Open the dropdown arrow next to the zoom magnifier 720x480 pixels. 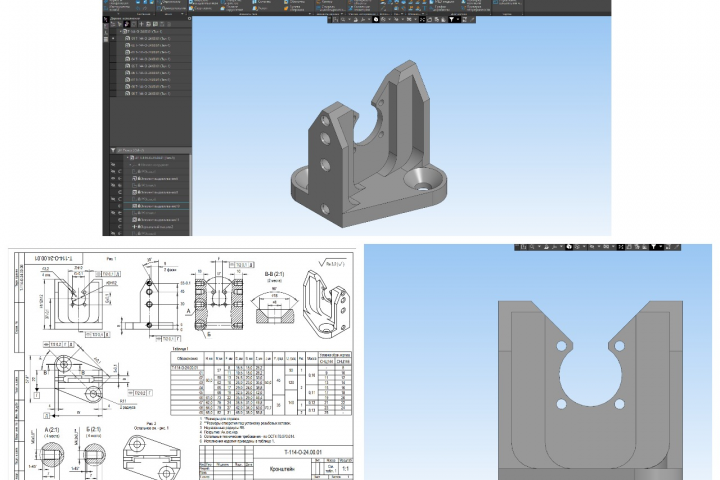(347, 19)
